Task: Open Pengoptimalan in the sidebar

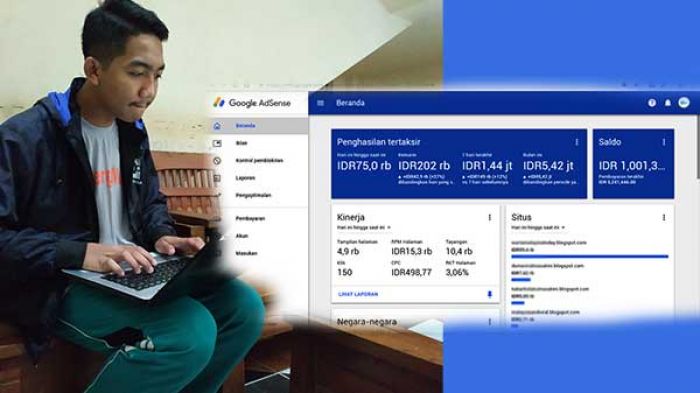Action: pos(253,196)
